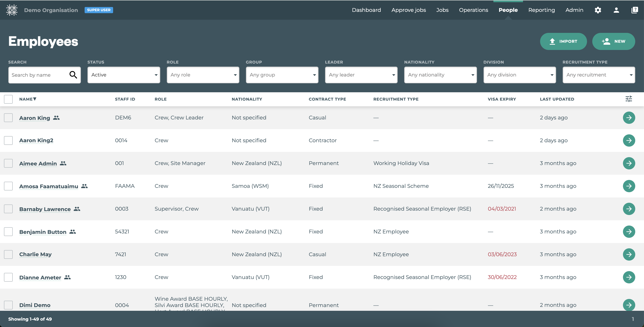Go to the Reporting menu
The height and width of the screenshot is (327, 644).
pyautogui.click(x=541, y=10)
